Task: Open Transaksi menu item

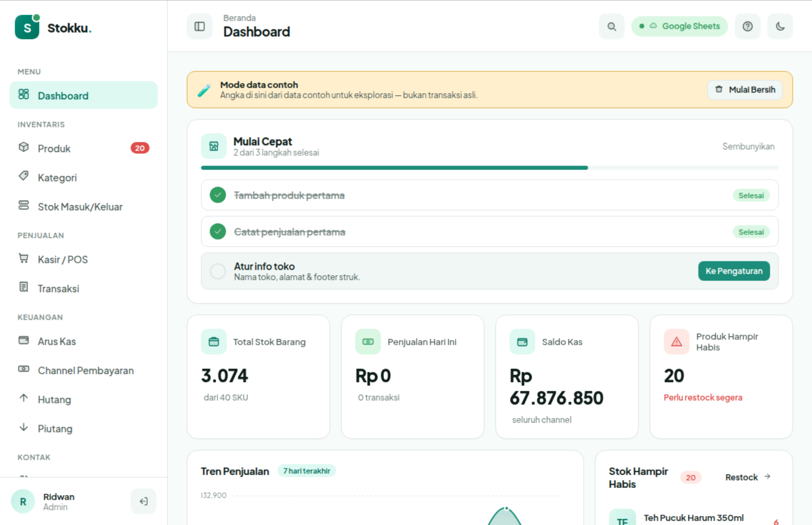Action: point(84,289)
